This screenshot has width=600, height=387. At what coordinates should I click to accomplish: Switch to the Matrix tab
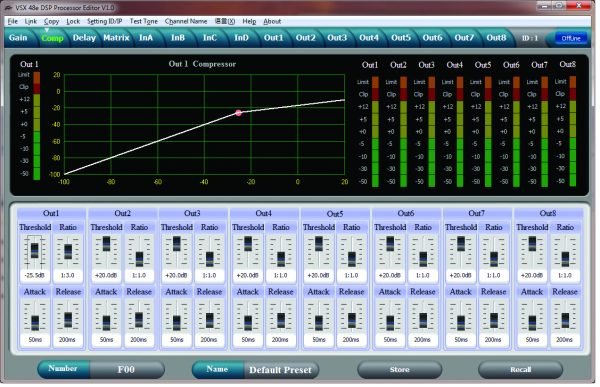tap(116, 38)
